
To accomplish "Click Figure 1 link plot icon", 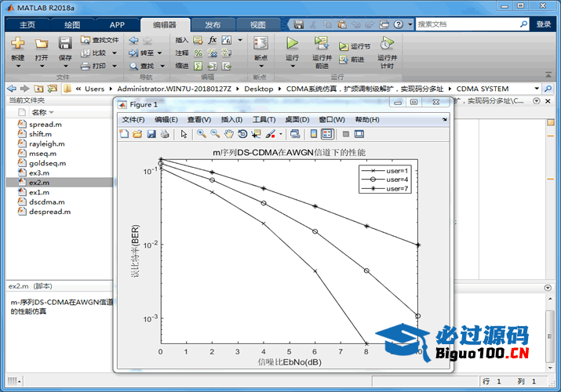I will (295, 134).
